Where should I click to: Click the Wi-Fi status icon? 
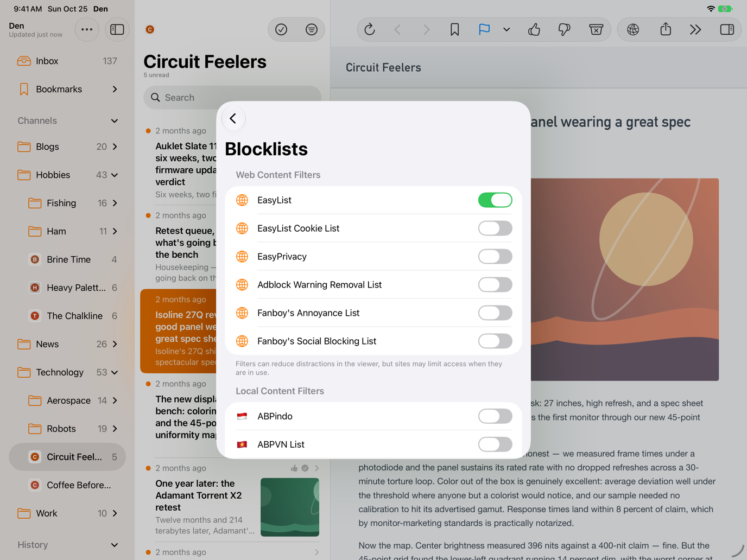point(711,9)
